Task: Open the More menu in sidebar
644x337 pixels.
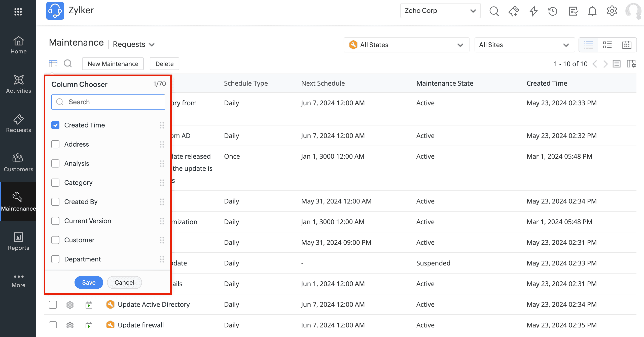Action: pos(18,281)
